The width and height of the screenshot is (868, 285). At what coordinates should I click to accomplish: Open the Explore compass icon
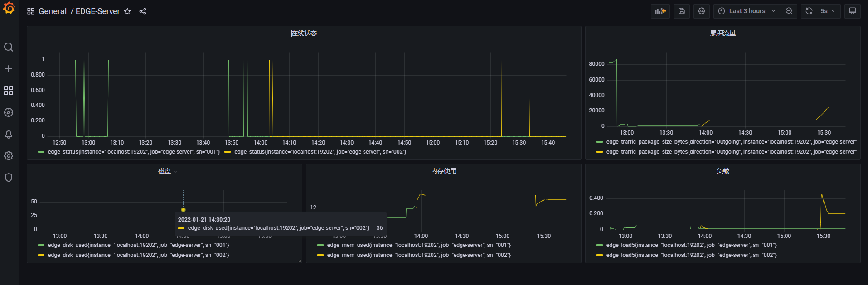pyautogui.click(x=9, y=112)
